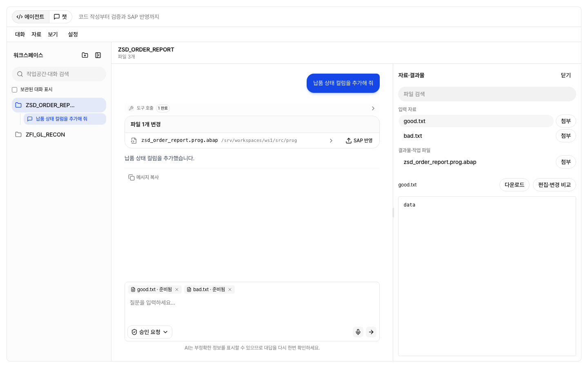Switch to 에이전트 mode
The image size is (588, 368).
click(x=31, y=17)
